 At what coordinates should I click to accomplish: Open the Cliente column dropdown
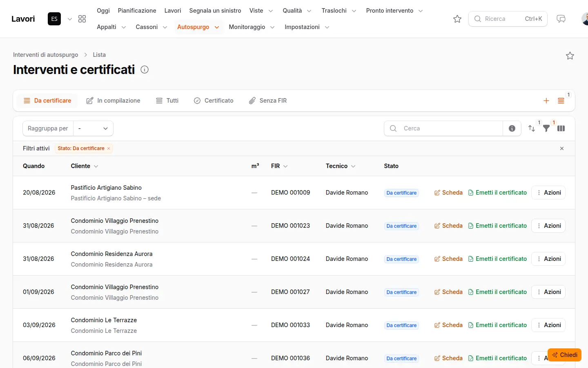[96, 166]
